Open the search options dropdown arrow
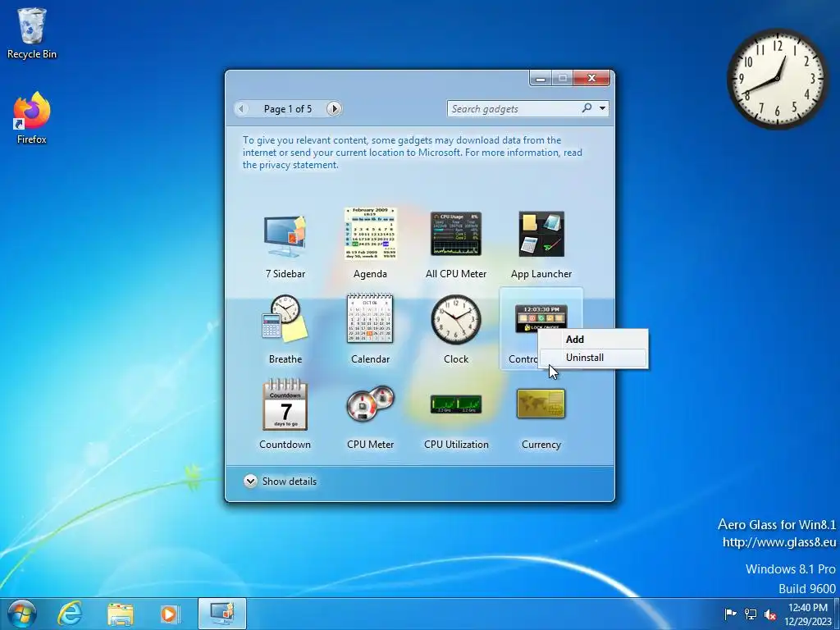Viewport: 840px width, 630px height. (x=603, y=108)
